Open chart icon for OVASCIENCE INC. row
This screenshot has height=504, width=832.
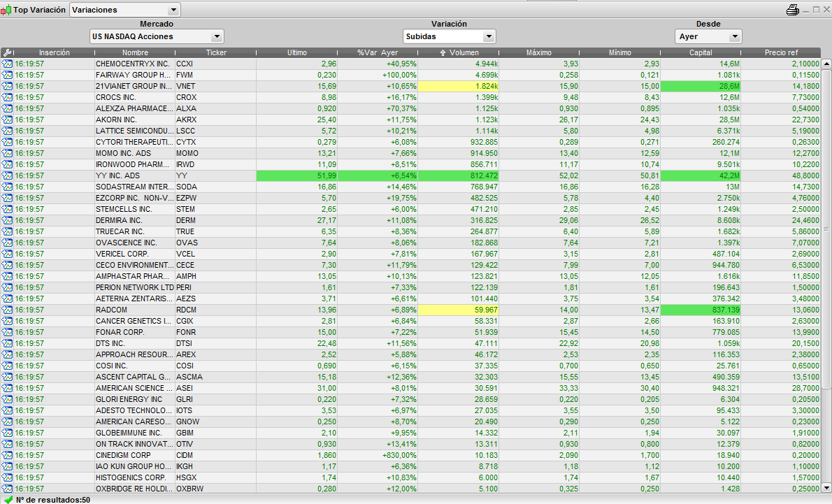click(x=8, y=243)
